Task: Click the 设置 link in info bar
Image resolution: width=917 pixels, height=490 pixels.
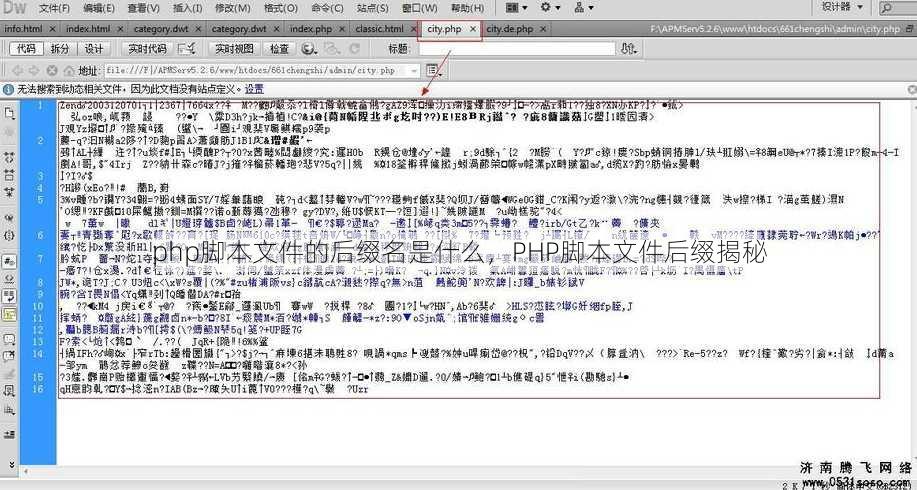Action: 254,89
